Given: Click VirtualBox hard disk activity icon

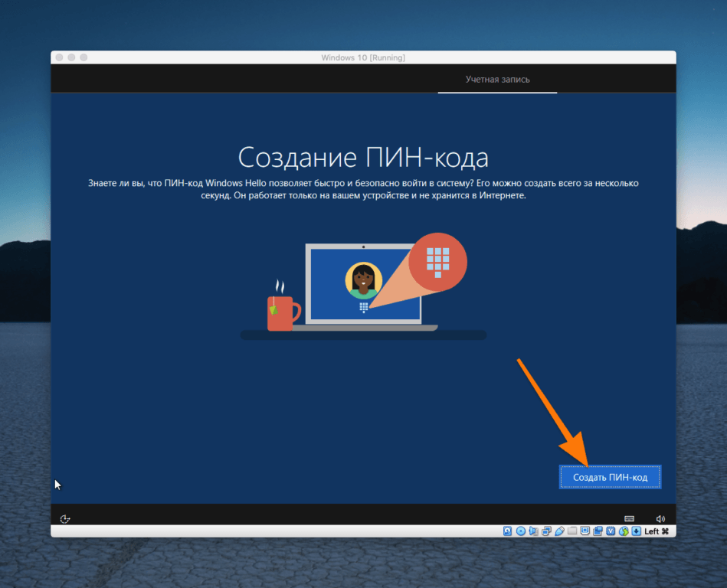Looking at the screenshot, I should 508,531.
